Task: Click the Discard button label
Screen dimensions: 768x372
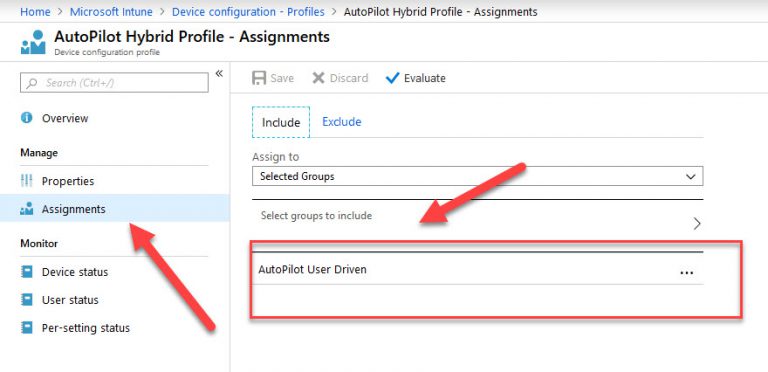Action: pos(349,78)
